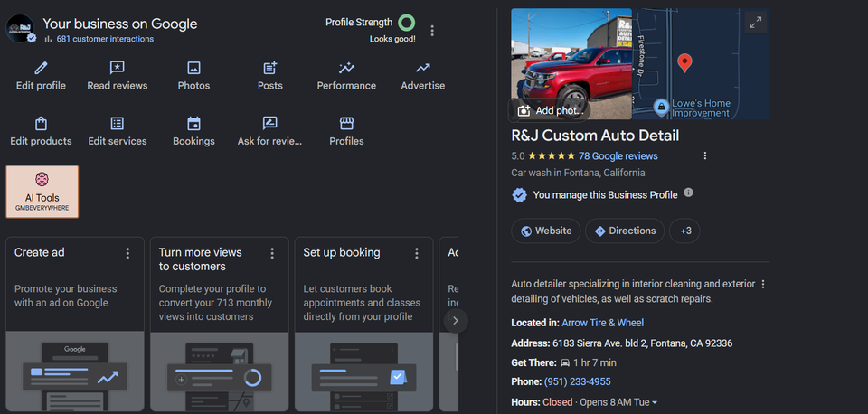
Task: Click the Directions button
Action: pyautogui.click(x=625, y=231)
